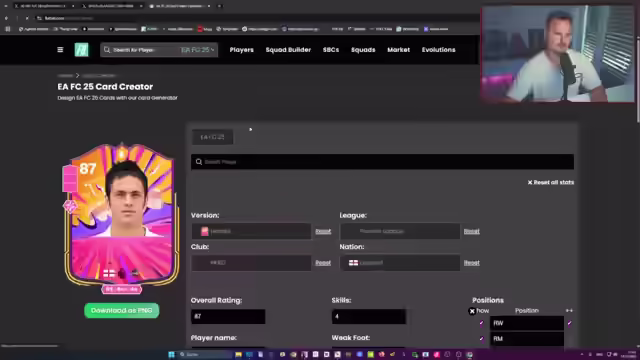The image size is (640, 360).
Task: Open the Squad Builder menu
Action: (x=288, y=50)
